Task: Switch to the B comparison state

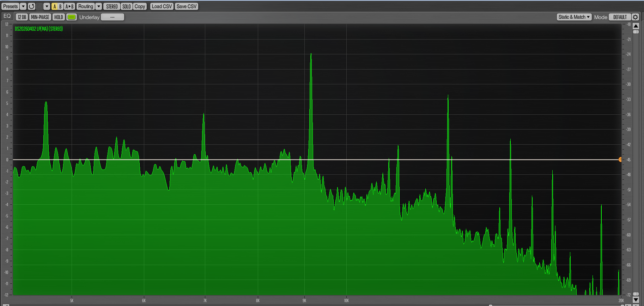Action: [61, 6]
